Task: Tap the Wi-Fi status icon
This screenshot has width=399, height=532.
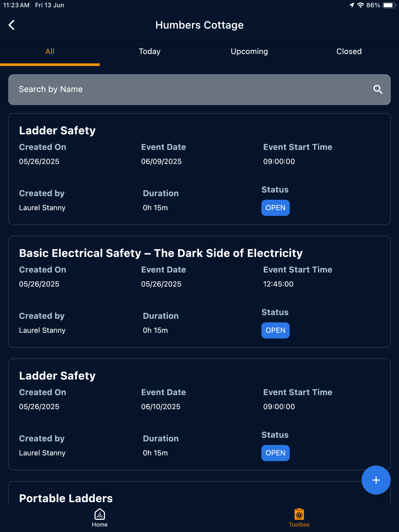Action: (x=360, y=5)
